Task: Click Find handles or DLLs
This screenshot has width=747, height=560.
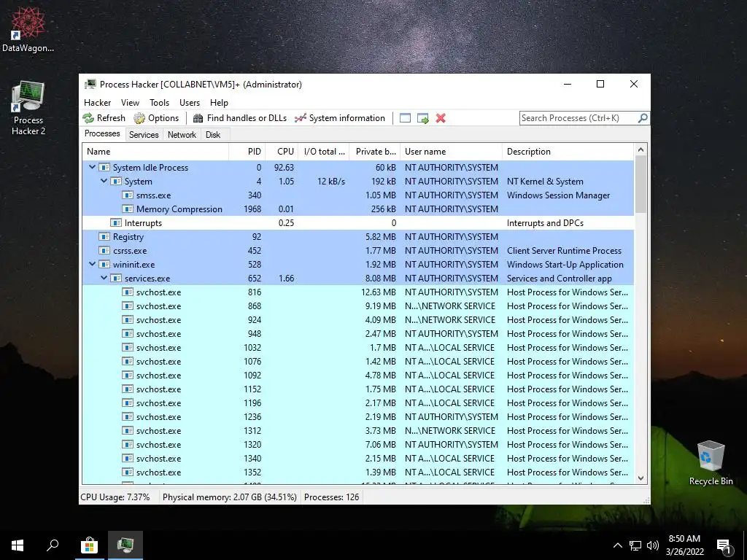Action: 239,118
